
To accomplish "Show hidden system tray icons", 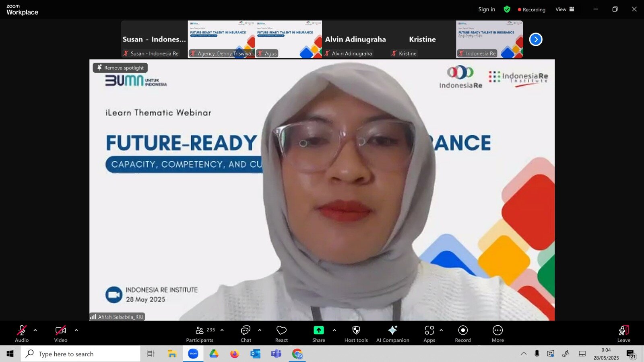I will pyautogui.click(x=524, y=354).
